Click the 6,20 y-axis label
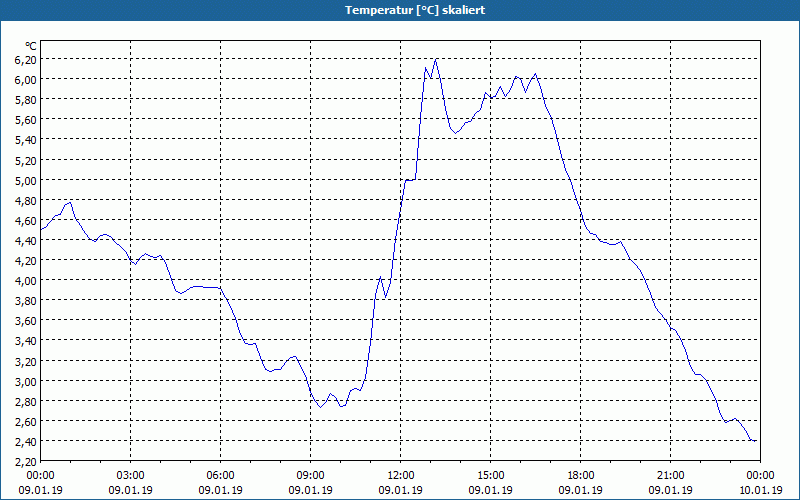800x500 pixels. [x=26, y=60]
